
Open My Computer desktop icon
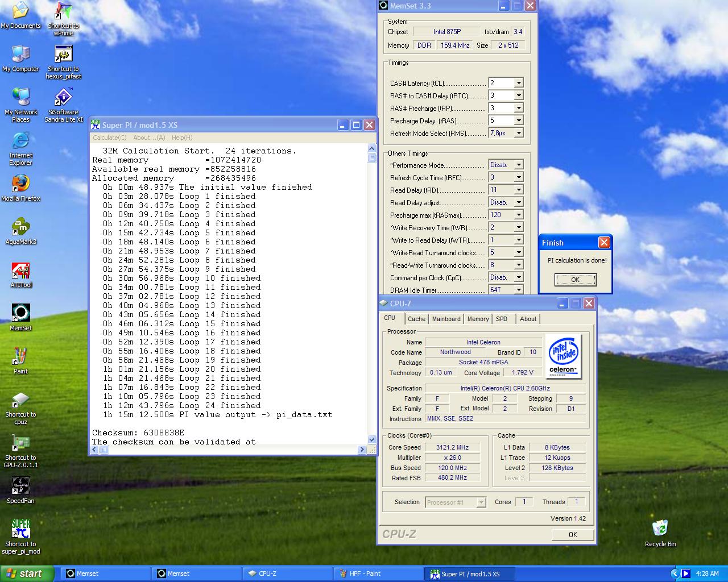[x=20, y=59]
